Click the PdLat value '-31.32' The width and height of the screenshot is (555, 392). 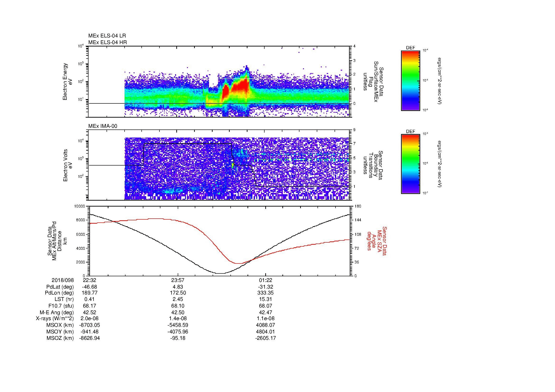pos(266,287)
